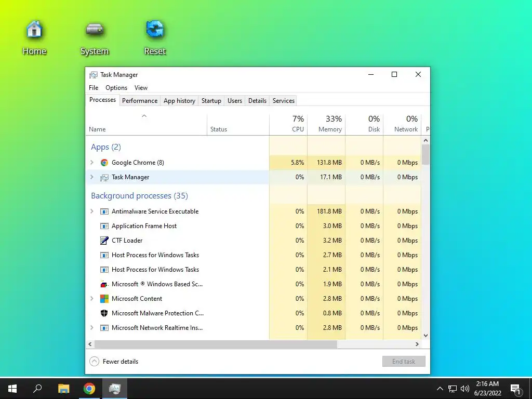Click the taskbar clock showing 2:16 AM

(x=487, y=389)
